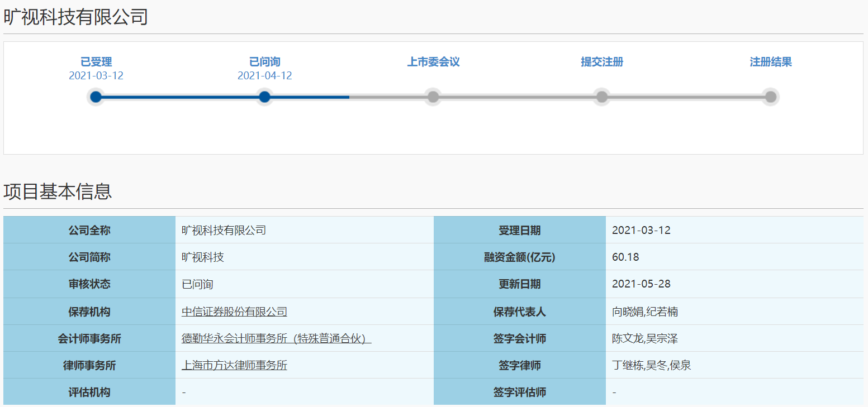Click the 注册结果 timeline node dot
Screen dimensions: 868x407
click(x=771, y=97)
